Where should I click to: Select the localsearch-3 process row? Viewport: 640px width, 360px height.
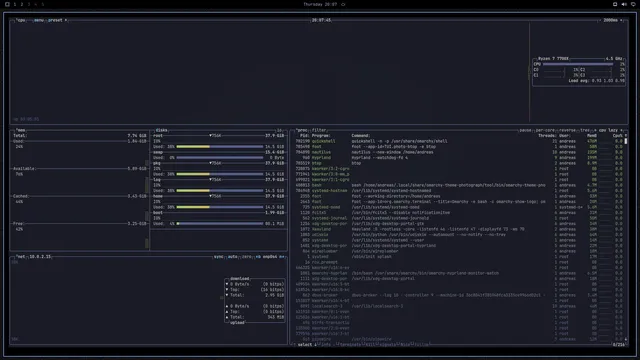click(459, 306)
